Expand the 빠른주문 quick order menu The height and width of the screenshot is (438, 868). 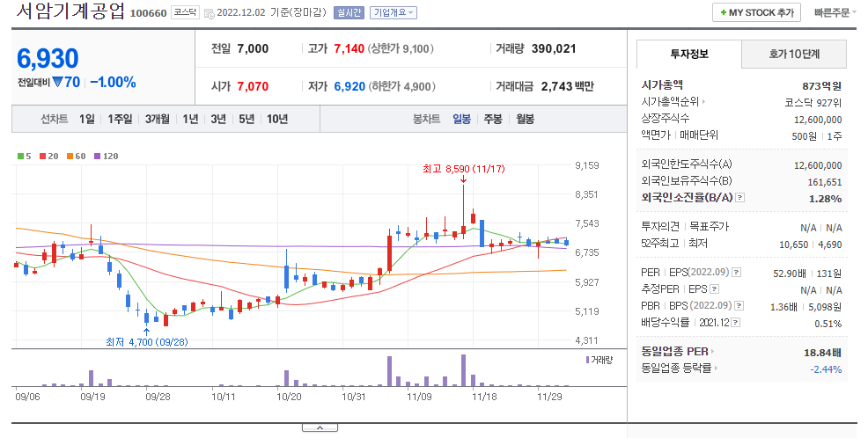click(835, 12)
